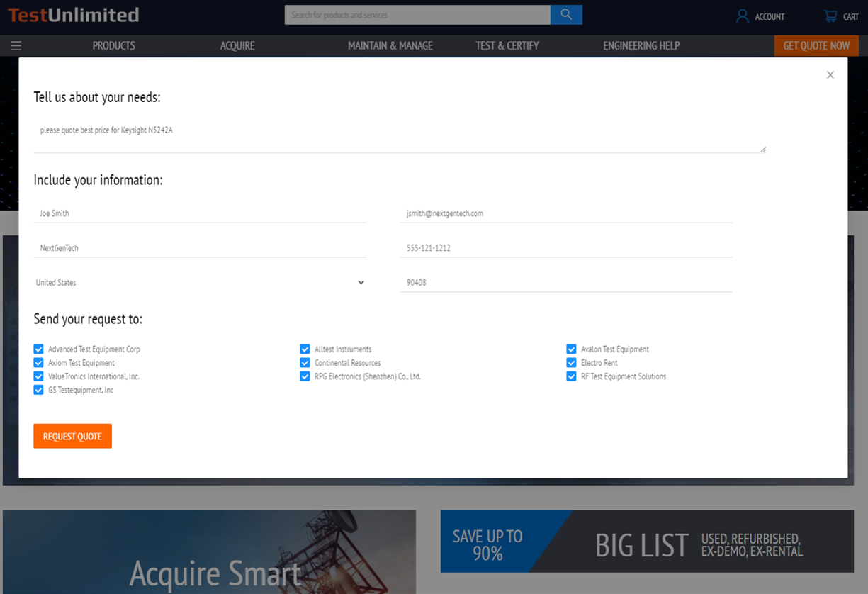This screenshot has width=868, height=594.
Task: Uncheck GS Testequipment, Inc
Action: 38,390
